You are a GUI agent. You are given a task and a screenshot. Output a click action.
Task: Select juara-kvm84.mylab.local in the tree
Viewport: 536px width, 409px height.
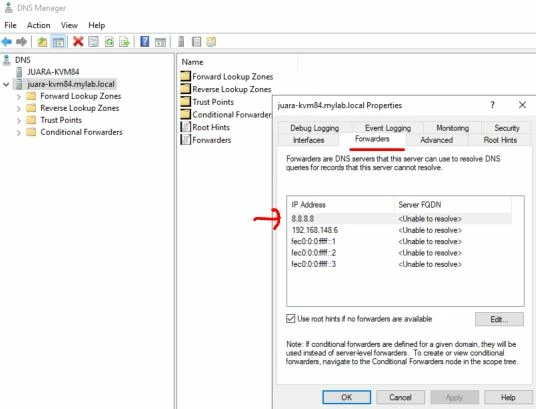click(71, 84)
